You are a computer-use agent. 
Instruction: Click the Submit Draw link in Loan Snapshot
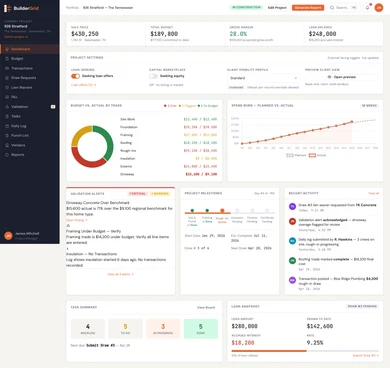click(366, 356)
